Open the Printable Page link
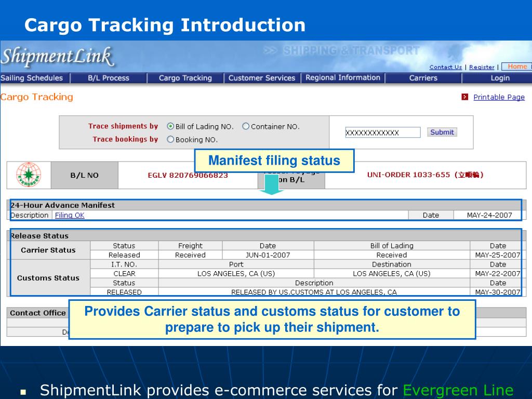 (x=499, y=97)
